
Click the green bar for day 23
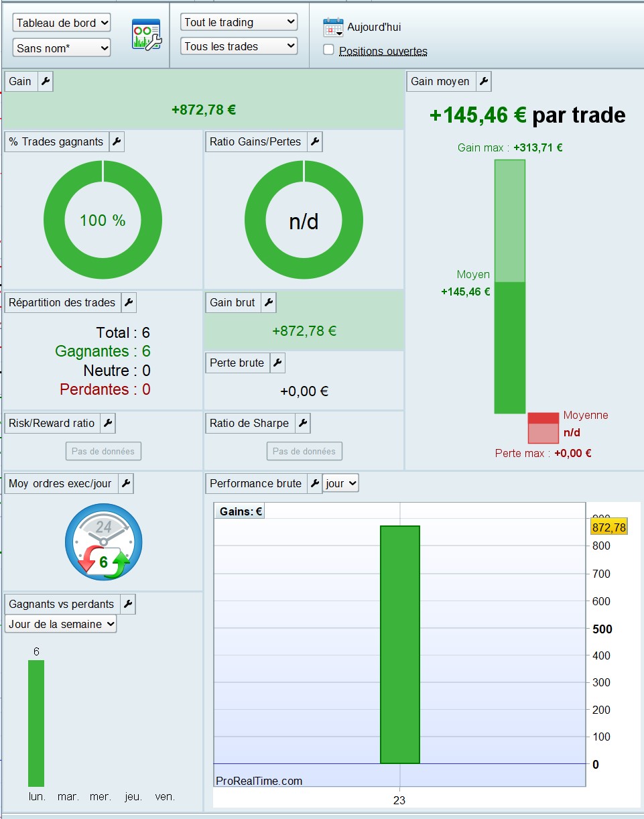(x=400, y=644)
